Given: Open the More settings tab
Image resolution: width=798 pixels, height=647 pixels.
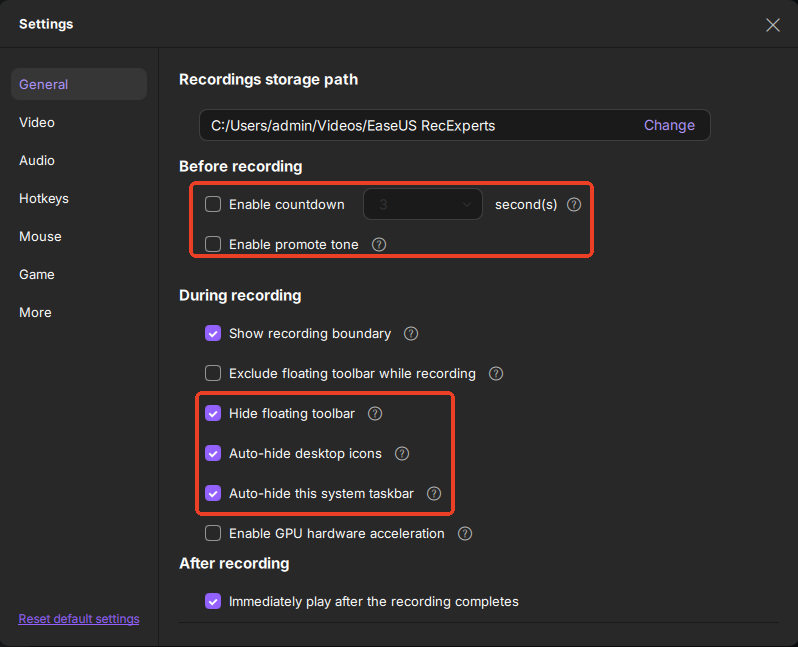Looking at the screenshot, I should point(35,313).
